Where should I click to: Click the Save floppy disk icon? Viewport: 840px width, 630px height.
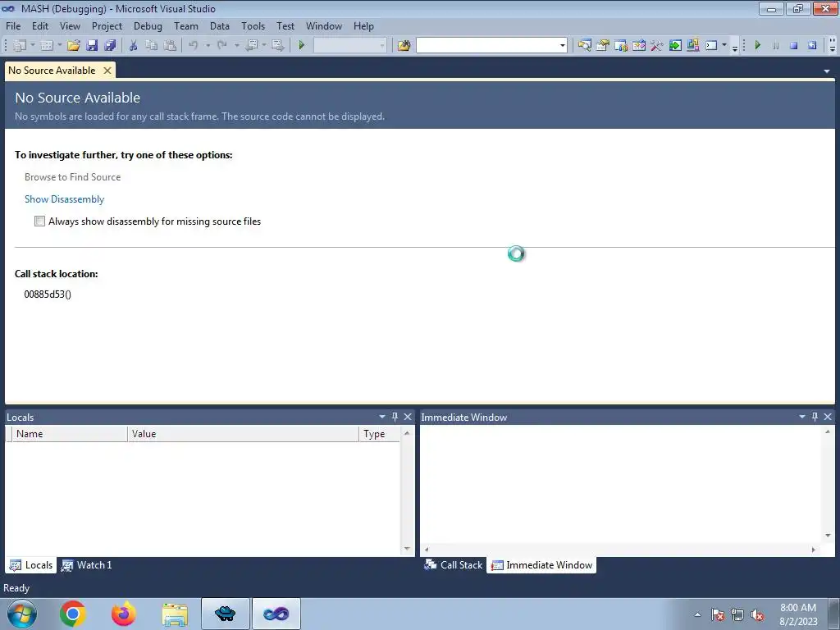92,46
